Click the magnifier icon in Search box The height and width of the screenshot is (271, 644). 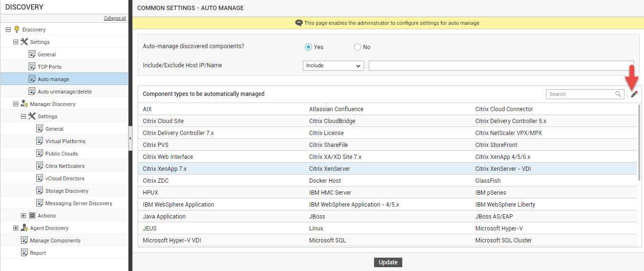pyautogui.click(x=618, y=94)
